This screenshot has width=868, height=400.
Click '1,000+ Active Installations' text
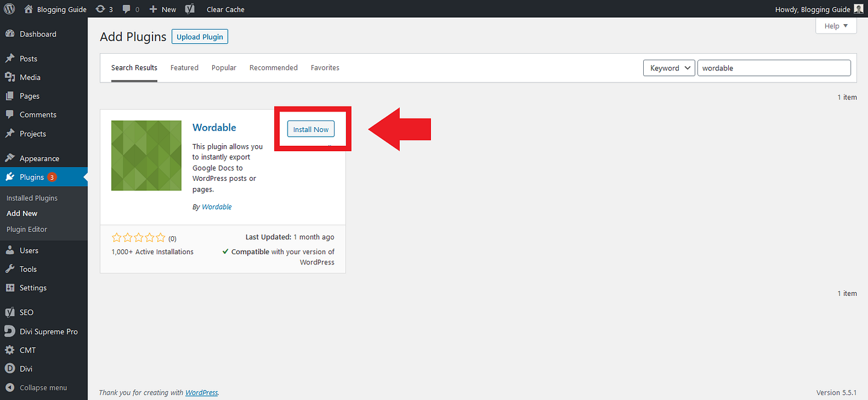153,252
